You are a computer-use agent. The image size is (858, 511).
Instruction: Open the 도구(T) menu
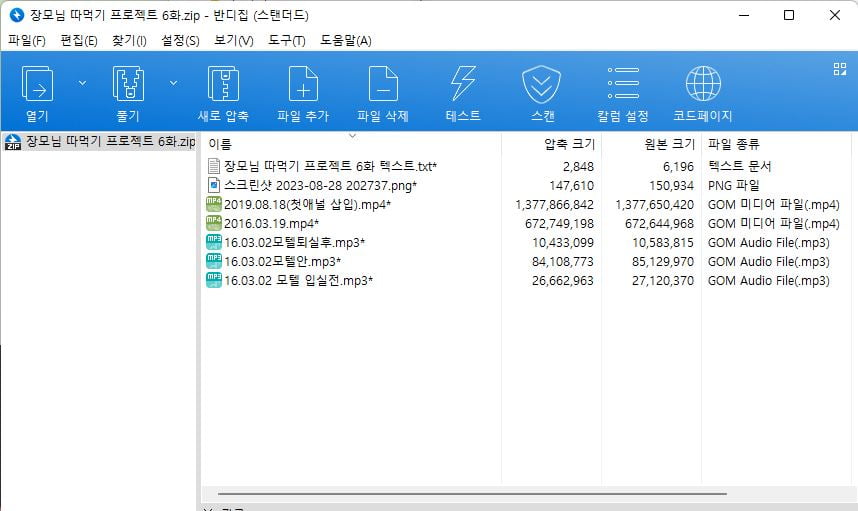click(286, 40)
